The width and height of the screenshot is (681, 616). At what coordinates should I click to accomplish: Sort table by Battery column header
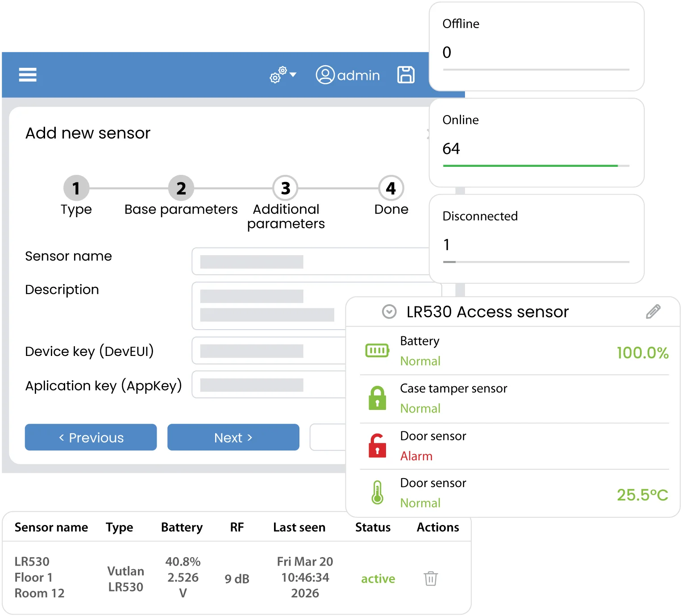(182, 527)
